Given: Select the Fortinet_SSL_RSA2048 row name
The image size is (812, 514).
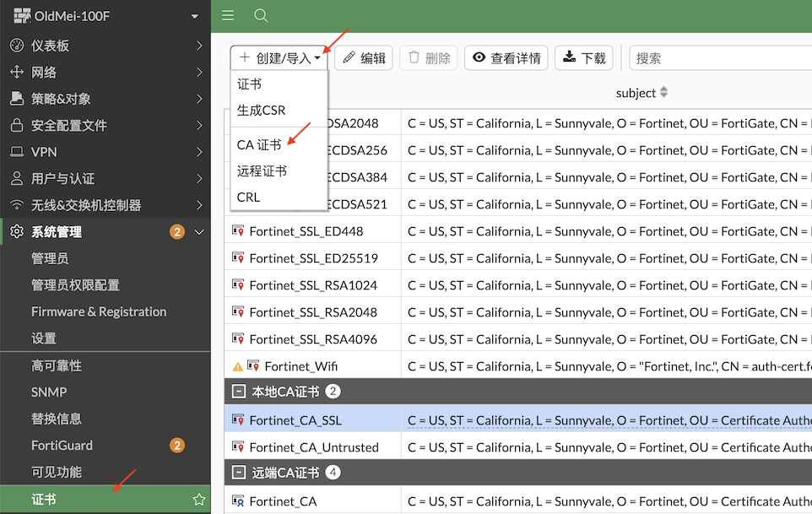Looking at the screenshot, I should tap(313, 312).
